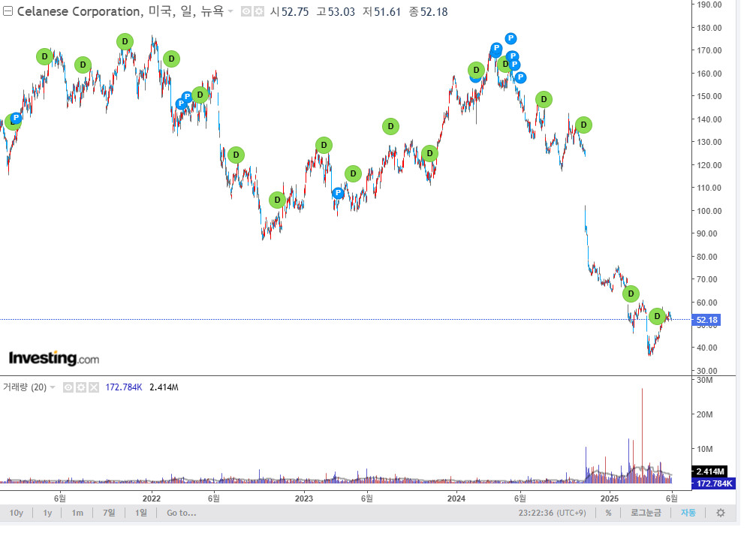Click the 20M volume axis label
The width and height of the screenshot is (756, 533).
[x=704, y=414]
